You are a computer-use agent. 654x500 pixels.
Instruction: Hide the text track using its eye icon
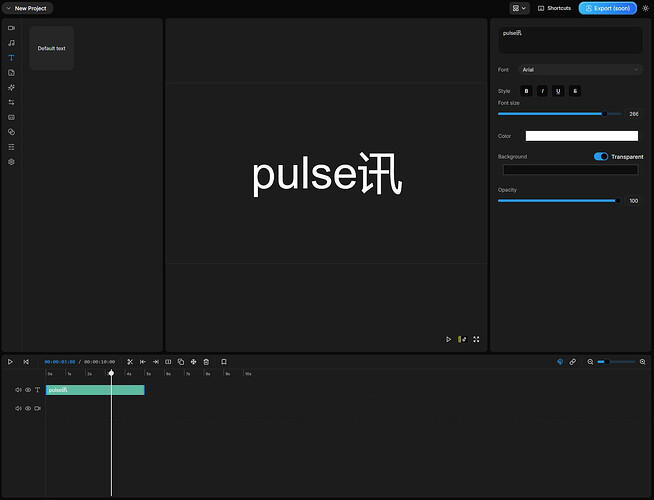click(x=28, y=390)
